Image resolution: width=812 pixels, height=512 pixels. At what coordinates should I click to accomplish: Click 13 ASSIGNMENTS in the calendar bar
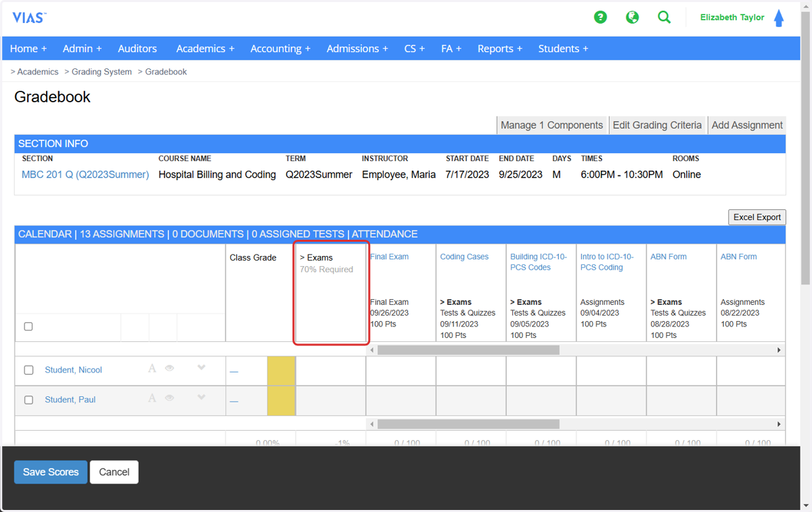[x=122, y=234]
